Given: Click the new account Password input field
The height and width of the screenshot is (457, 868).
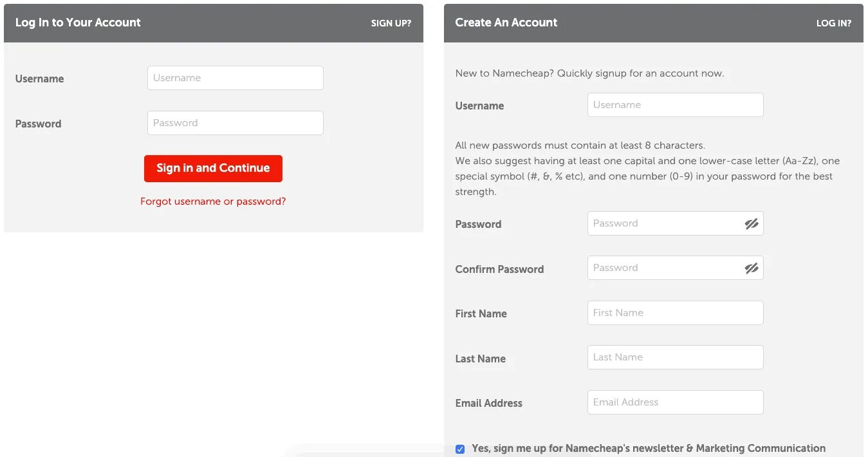Looking at the screenshot, I should [x=663, y=223].
